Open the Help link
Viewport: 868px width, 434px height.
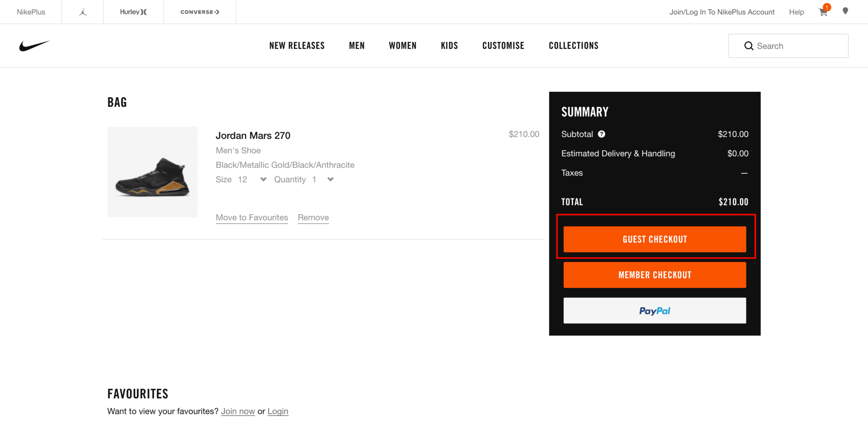click(796, 12)
